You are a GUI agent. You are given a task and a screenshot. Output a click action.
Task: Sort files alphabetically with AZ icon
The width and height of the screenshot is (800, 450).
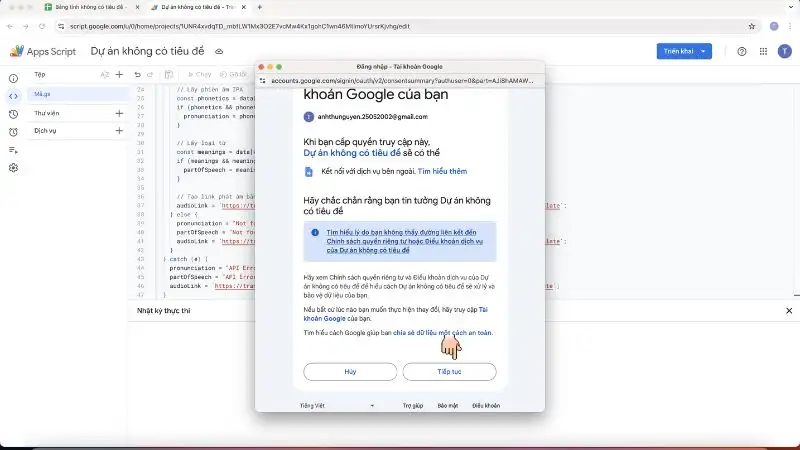(105, 74)
